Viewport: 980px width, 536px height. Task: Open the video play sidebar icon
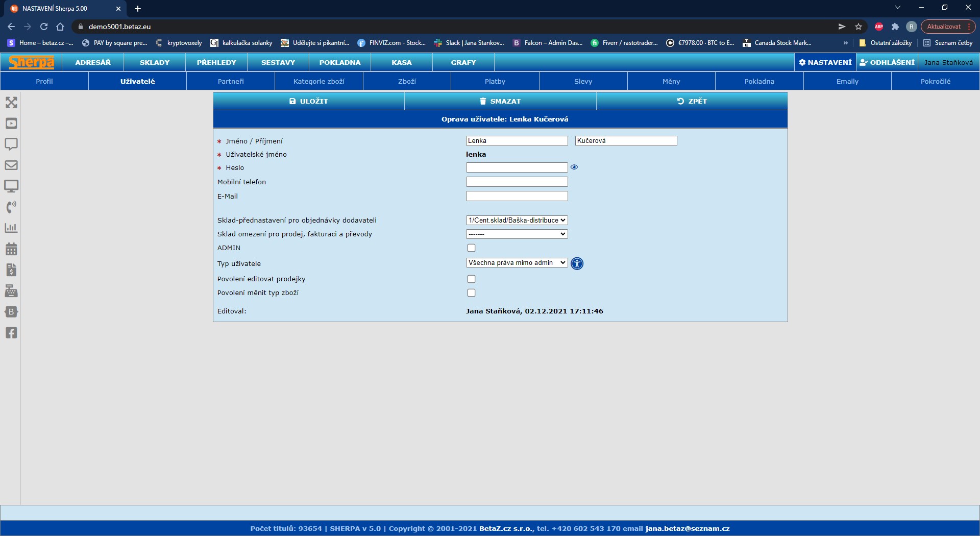[x=11, y=124]
